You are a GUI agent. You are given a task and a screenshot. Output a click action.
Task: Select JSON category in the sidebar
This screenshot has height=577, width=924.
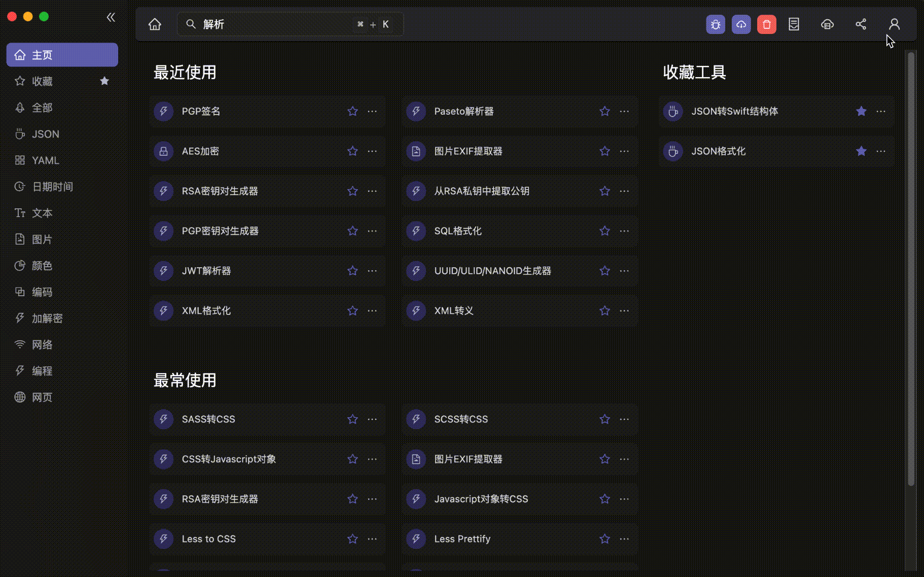(x=45, y=134)
